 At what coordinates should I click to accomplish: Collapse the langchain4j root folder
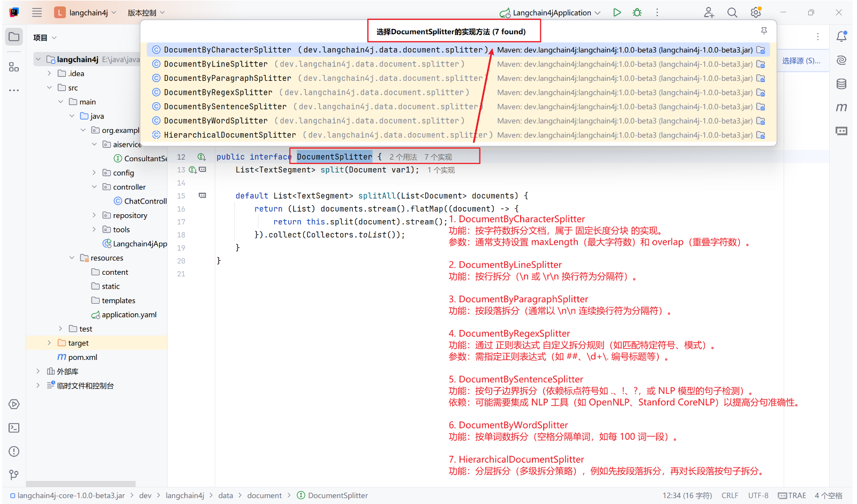(x=38, y=59)
